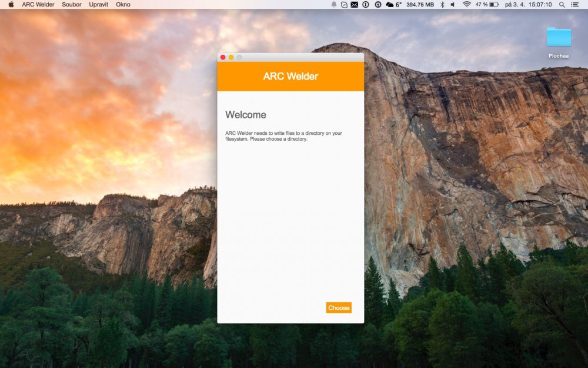Minimize the ARC Welder window
Image resolution: width=588 pixels, height=368 pixels.
(x=231, y=57)
